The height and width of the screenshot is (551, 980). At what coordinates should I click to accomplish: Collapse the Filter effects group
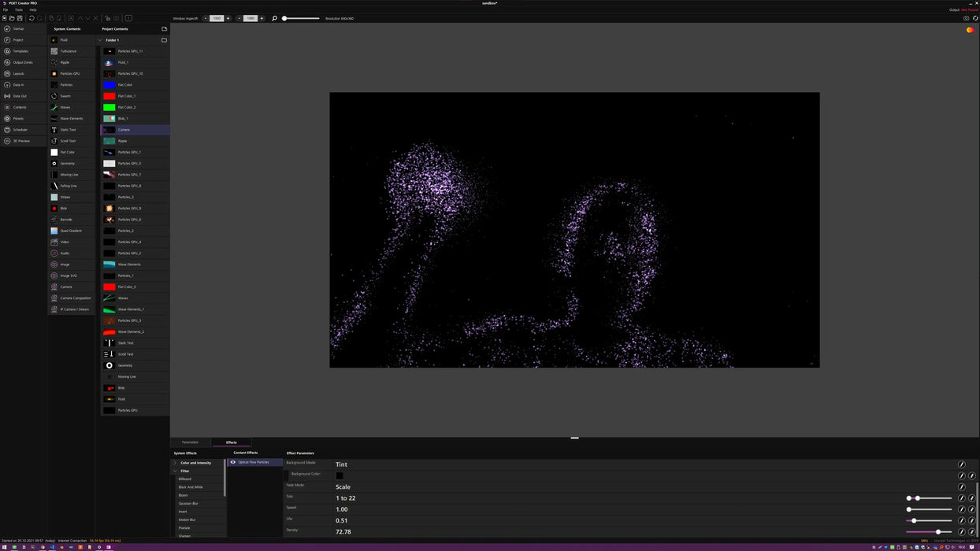point(175,471)
